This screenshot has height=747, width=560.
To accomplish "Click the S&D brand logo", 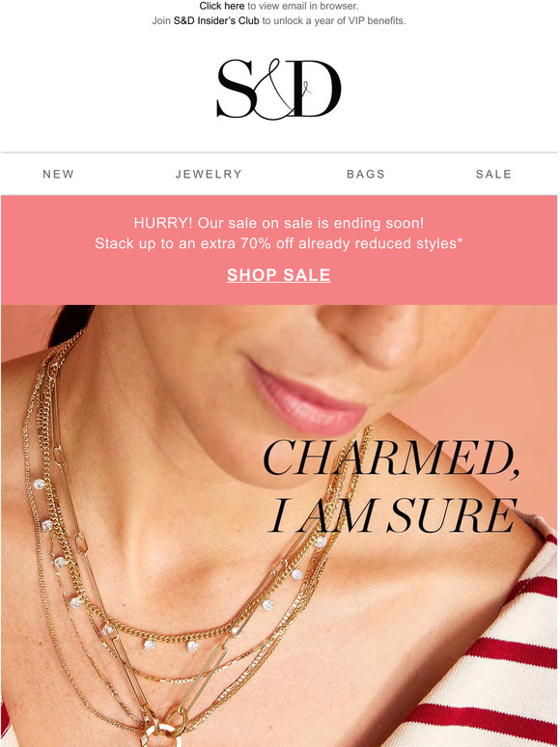I will pos(279,89).
